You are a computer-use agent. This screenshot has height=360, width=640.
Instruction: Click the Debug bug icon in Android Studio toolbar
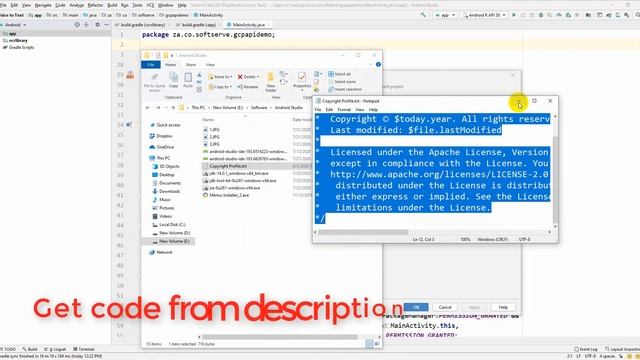(541, 15)
